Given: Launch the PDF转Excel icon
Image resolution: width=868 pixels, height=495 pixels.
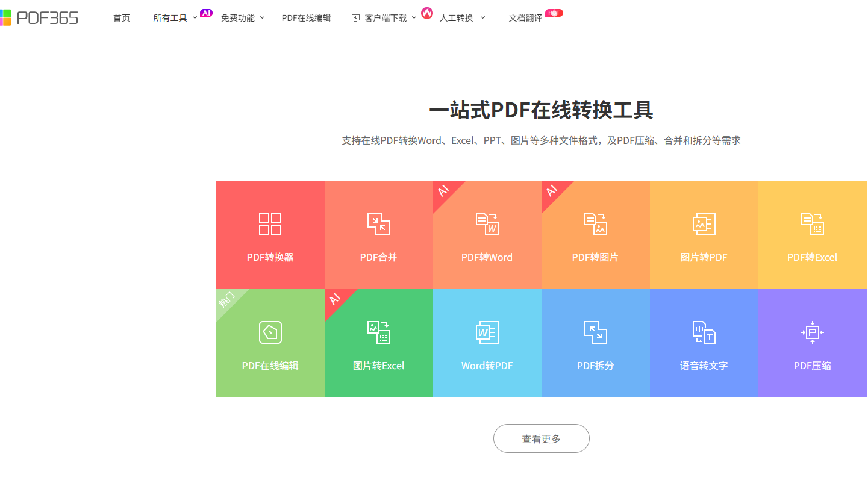Looking at the screenshot, I should pyautogui.click(x=812, y=223).
